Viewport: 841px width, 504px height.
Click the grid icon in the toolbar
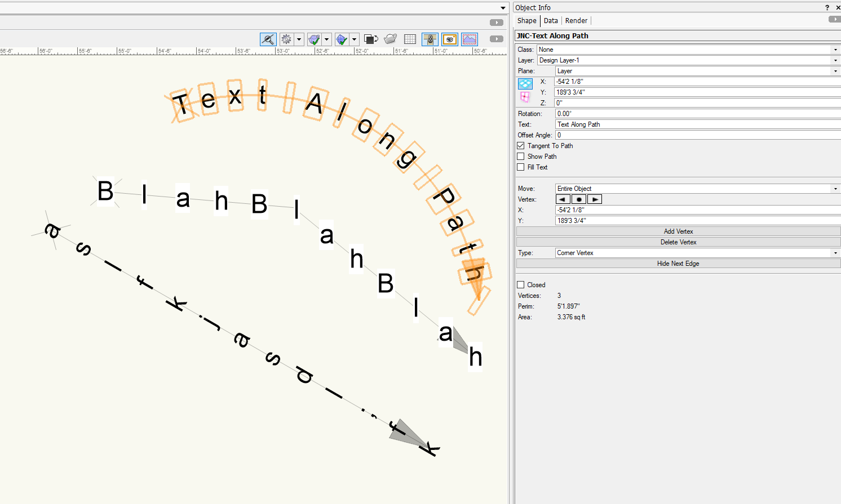click(x=410, y=39)
